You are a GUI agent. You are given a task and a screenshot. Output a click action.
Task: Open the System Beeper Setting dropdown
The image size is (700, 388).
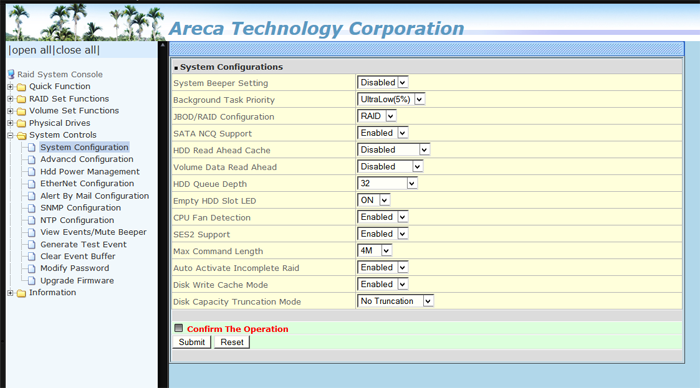click(x=383, y=83)
